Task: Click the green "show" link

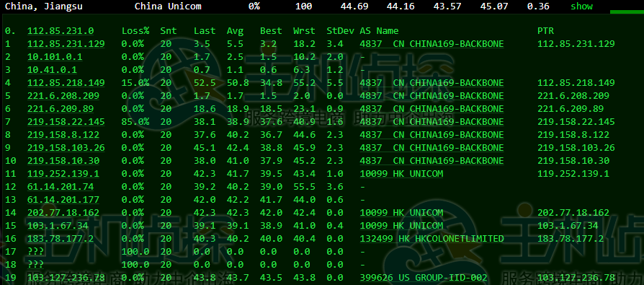Action: pyautogui.click(x=581, y=6)
